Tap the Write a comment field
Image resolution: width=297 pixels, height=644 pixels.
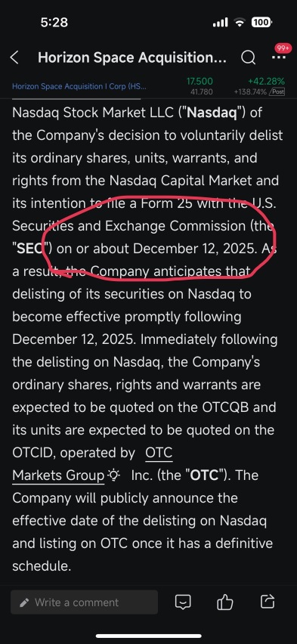[x=84, y=602]
